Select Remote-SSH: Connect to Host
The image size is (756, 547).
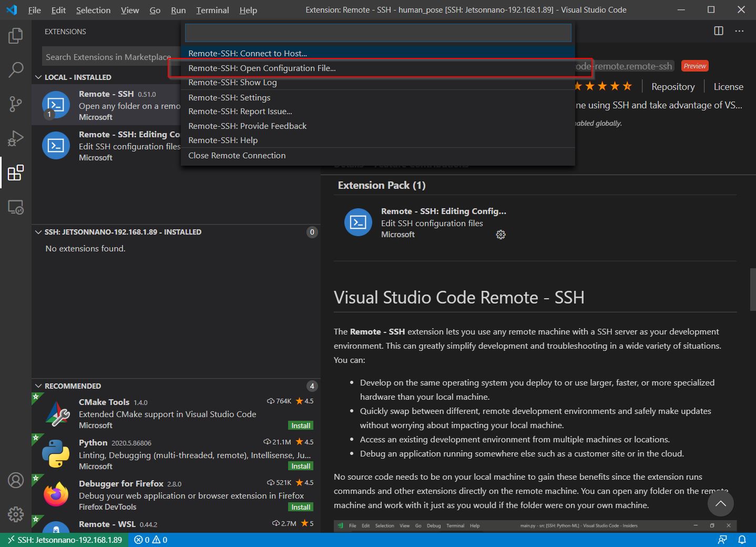pos(378,53)
